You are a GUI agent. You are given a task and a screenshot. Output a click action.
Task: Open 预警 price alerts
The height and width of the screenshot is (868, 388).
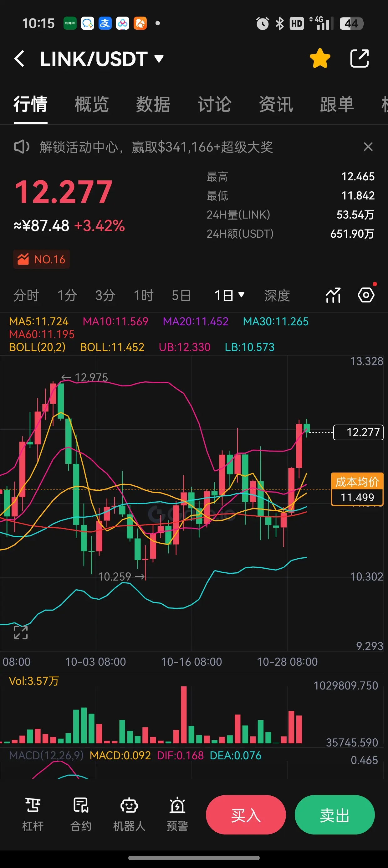click(177, 815)
